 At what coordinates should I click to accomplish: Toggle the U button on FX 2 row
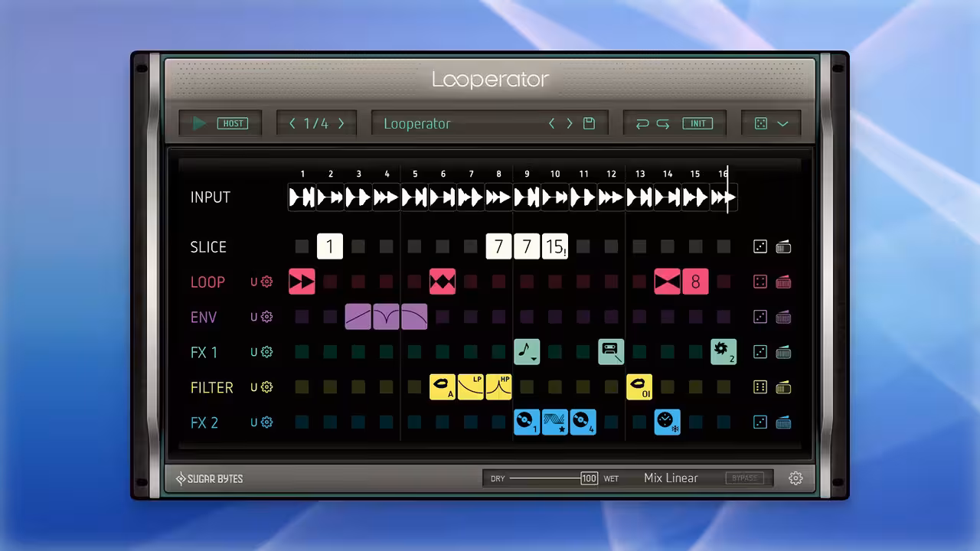pyautogui.click(x=254, y=422)
